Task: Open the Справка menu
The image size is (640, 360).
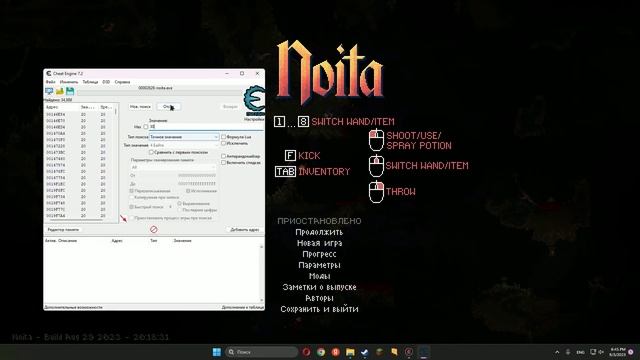Action: click(122, 82)
